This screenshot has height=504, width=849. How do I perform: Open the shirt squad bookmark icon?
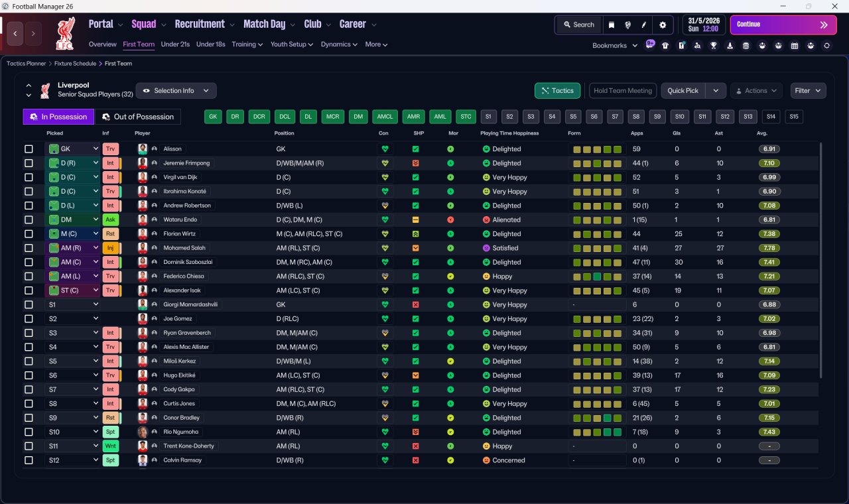(665, 45)
